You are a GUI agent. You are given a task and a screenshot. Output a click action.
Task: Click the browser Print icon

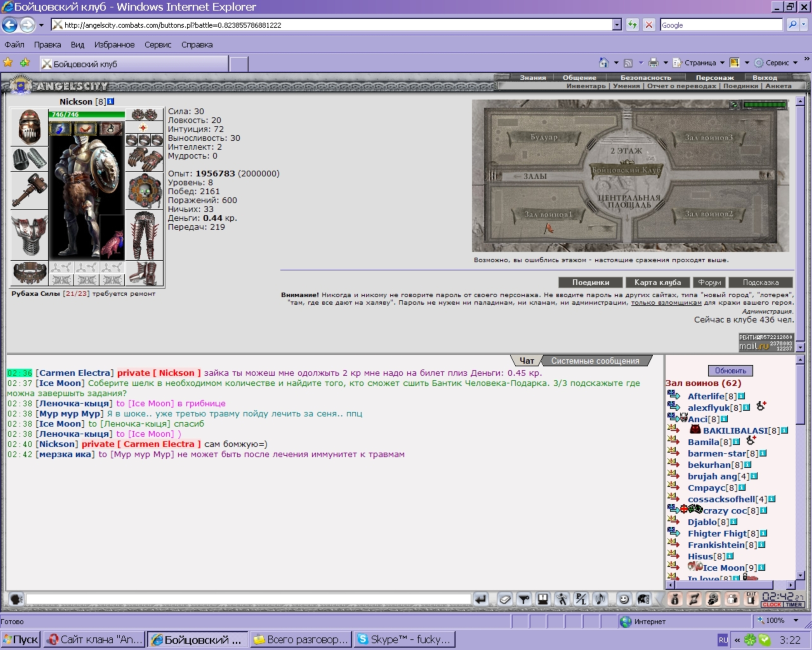pos(653,62)
